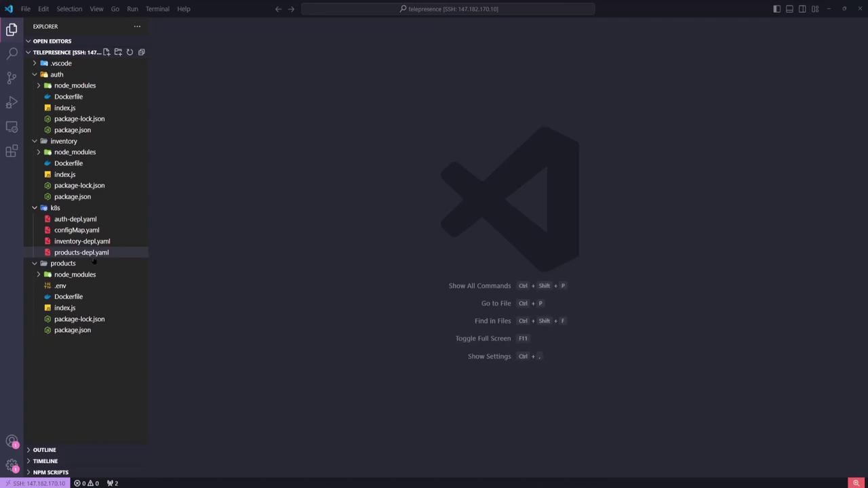The height and width of the screenshot is (488, 868).
Task: Click the VS Code logo in the title bar
Action: pos(9,9)
